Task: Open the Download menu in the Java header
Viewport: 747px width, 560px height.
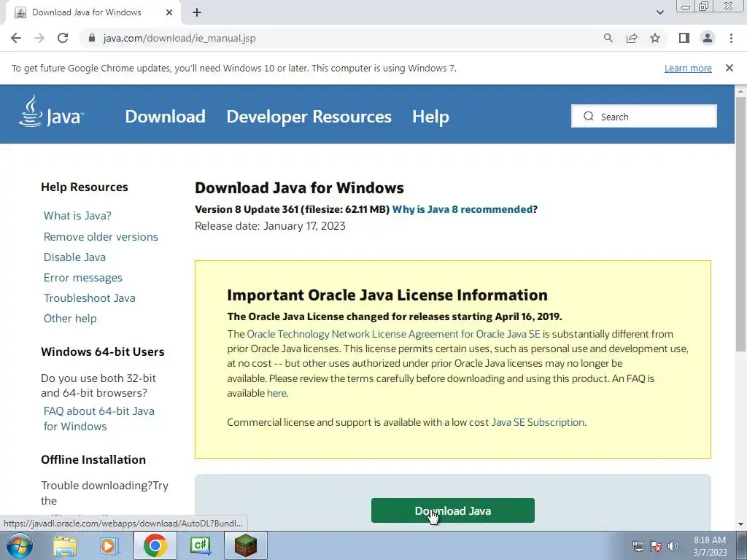Action: click(166, 117)
